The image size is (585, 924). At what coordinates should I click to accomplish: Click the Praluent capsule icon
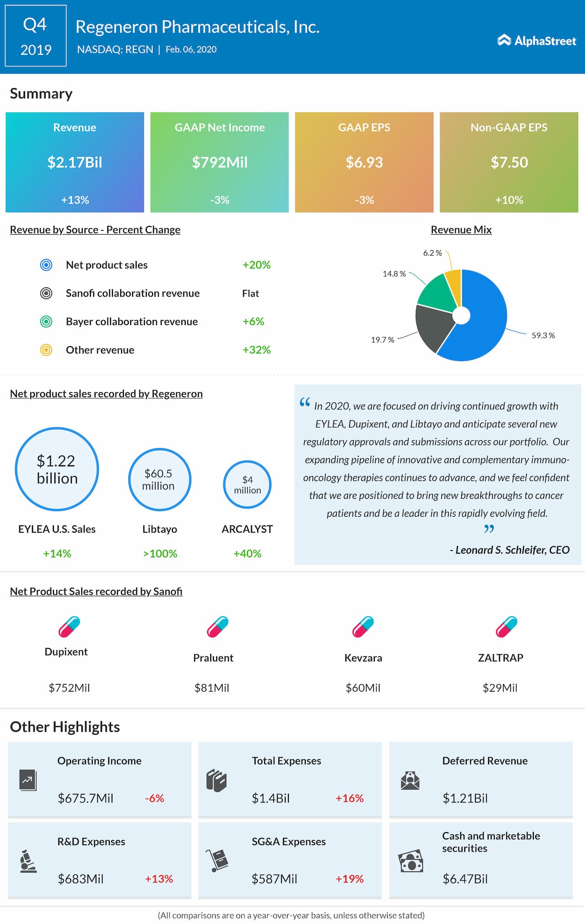[218, 627]
